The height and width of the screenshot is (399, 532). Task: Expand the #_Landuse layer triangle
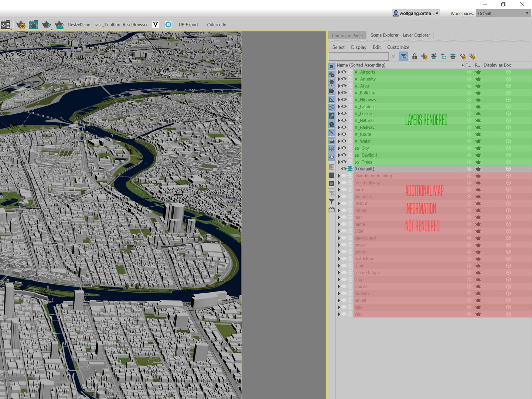(338, 107)
